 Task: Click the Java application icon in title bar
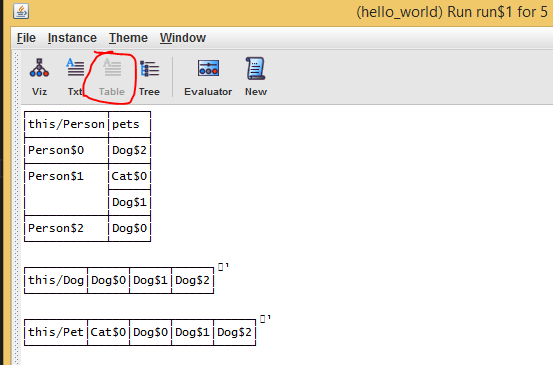[x=21, y=11]
